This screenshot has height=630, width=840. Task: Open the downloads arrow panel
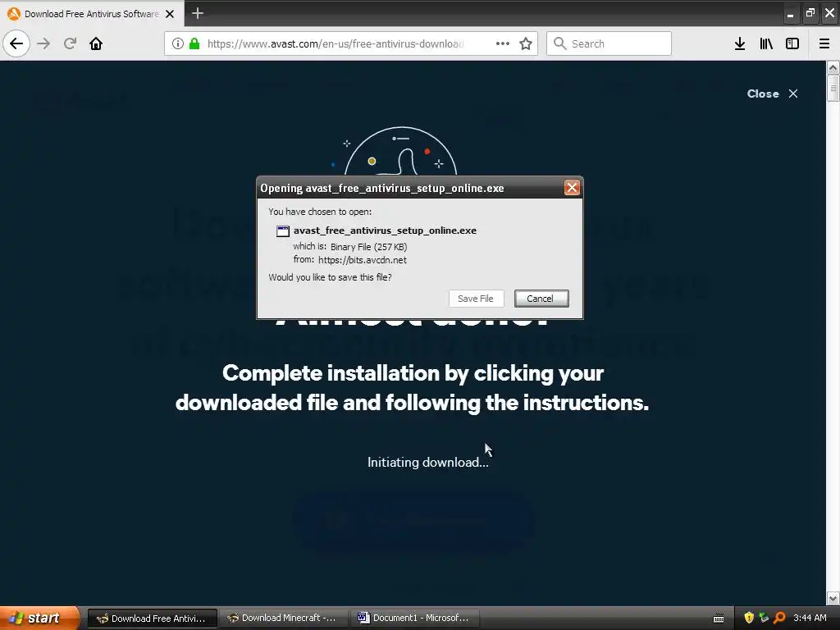point(740,43)
